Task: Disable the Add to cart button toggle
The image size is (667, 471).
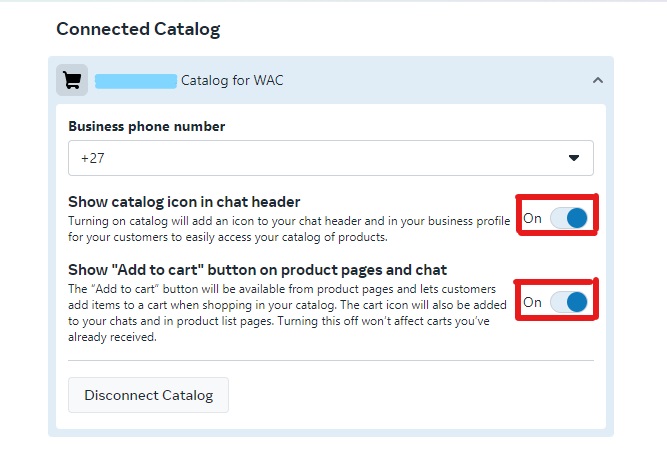Action: point(569,302)
